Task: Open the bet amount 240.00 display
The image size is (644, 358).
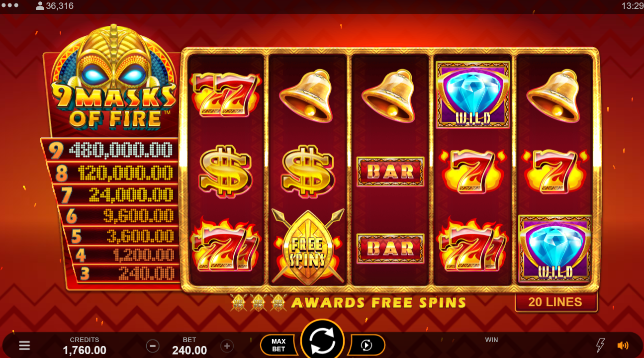Action: (x=189, y=346)
